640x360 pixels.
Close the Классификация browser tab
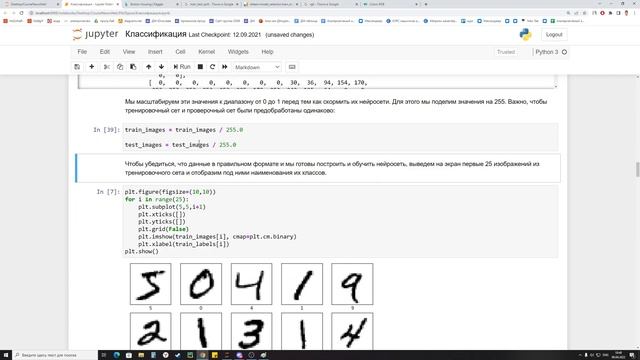(x=118, y=4)
